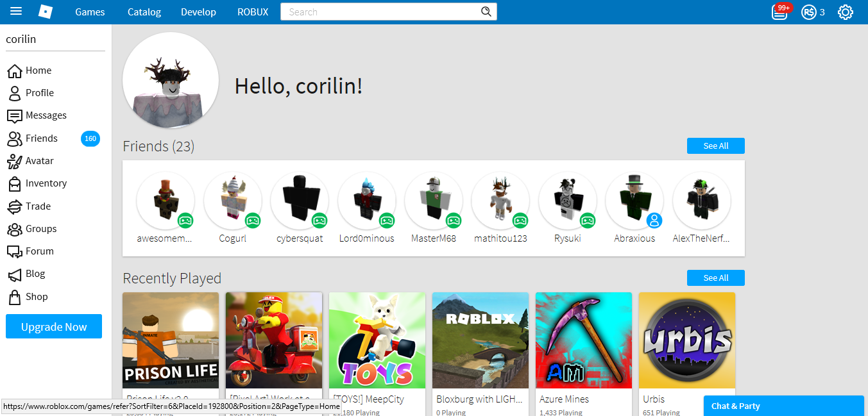Click the [TOYS!] MeepCity game title
This screenshot has width=868, height=416.
pyautogui.click(x=369, y=399)
